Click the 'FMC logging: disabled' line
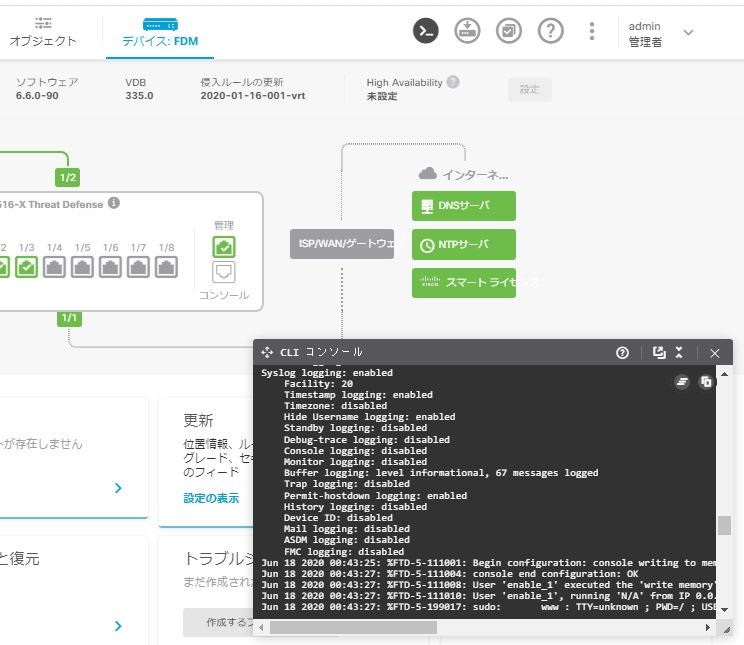744x645 pixels. 344,552
